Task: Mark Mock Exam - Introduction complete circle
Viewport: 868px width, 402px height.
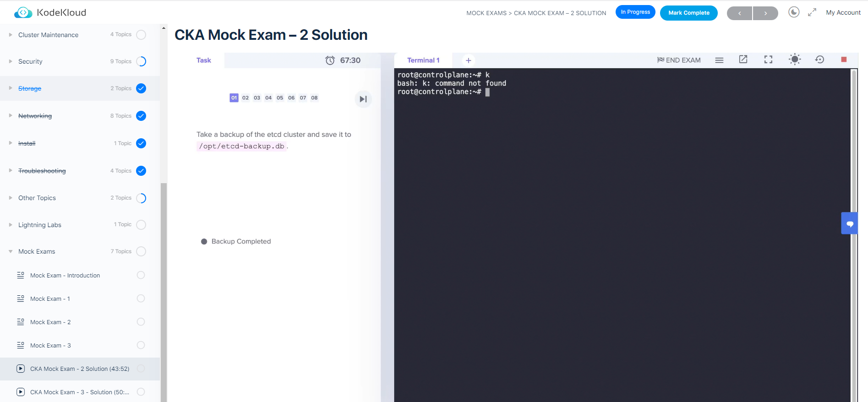Action: 141,275
